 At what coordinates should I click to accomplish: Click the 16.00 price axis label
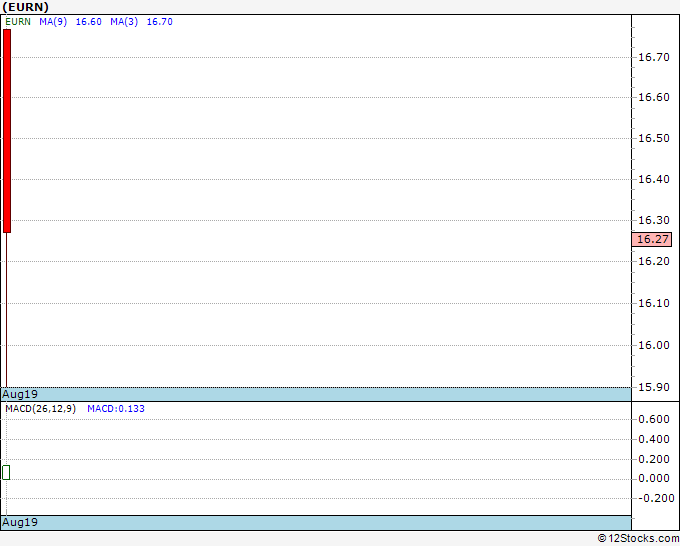[x=654, y=345]
